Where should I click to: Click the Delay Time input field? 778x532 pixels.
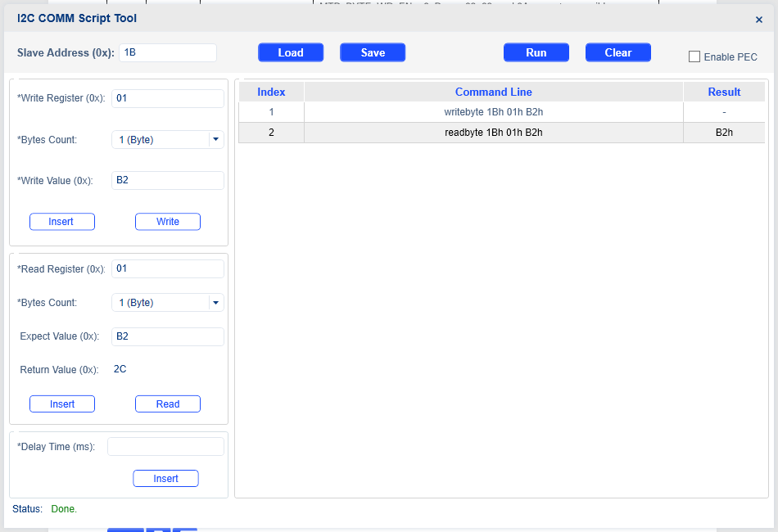tap(165, 446)
